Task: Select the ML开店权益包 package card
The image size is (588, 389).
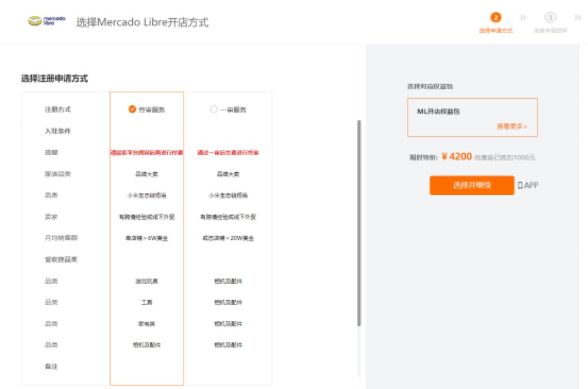Action: 473,118
